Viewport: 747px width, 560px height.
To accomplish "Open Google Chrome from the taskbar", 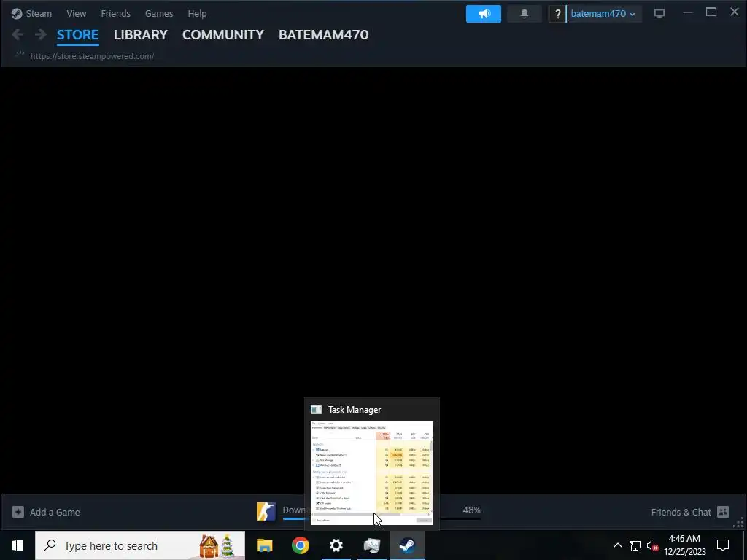I will [x=300, y=545].
